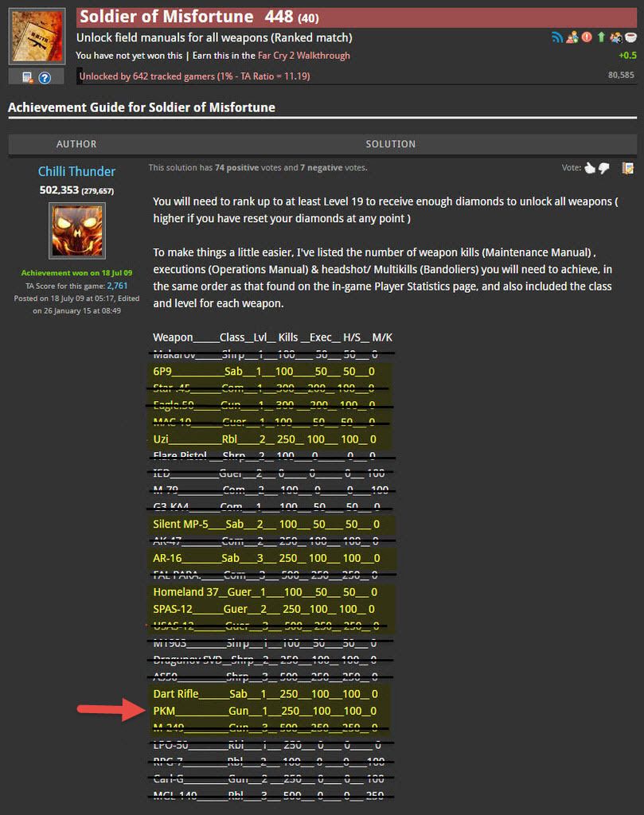Screen dimensions: 644x815
Task: Click the You have not yet won this text
Action: pyautogui.click(x=129, y=55)
